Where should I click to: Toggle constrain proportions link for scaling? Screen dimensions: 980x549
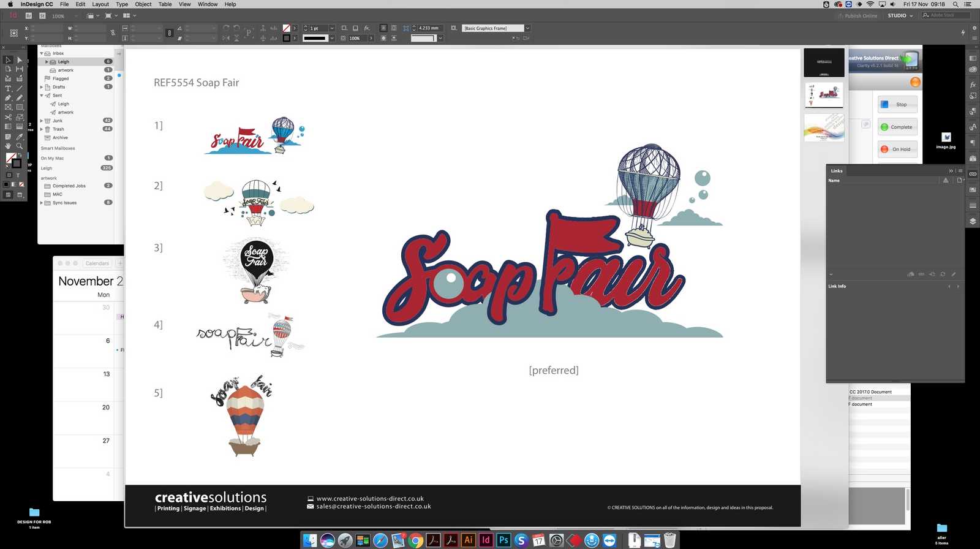point(170,33)
